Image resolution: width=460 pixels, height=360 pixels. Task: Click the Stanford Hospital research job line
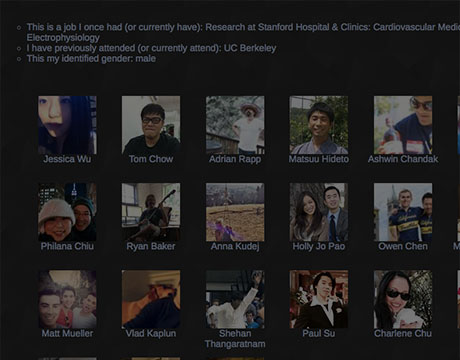[243, 32]
